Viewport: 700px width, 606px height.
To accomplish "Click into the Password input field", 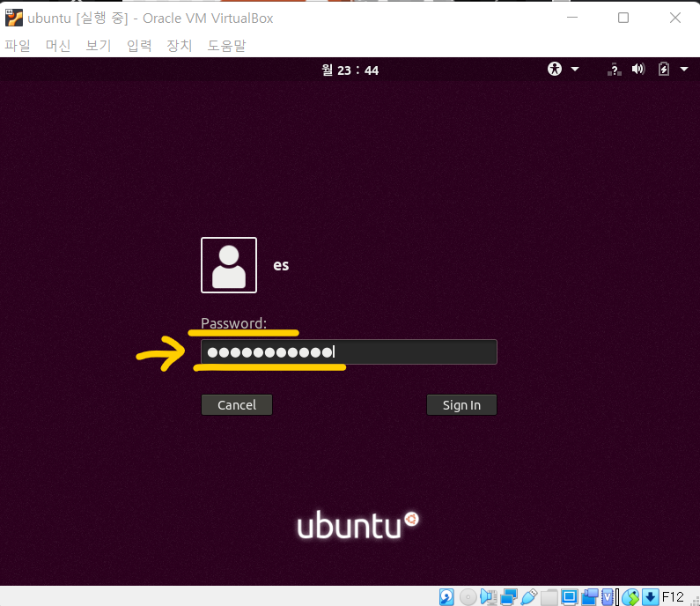I will coord(349,352).
